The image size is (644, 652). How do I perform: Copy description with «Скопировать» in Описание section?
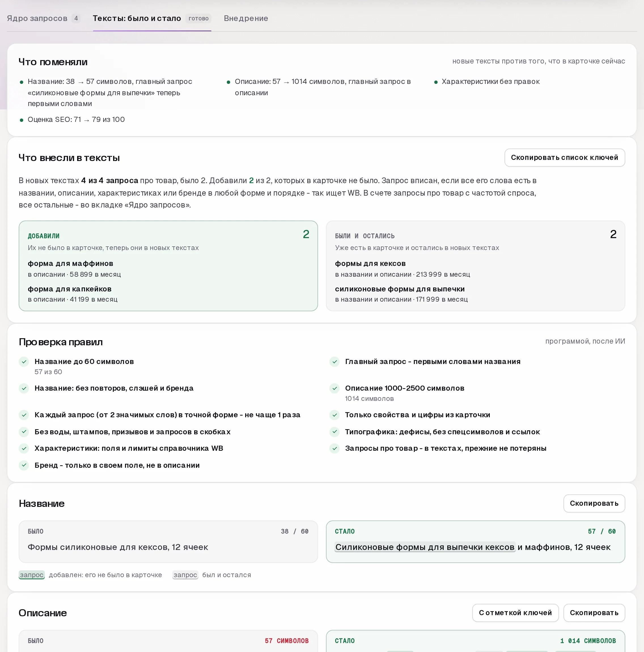coord(594,613)
